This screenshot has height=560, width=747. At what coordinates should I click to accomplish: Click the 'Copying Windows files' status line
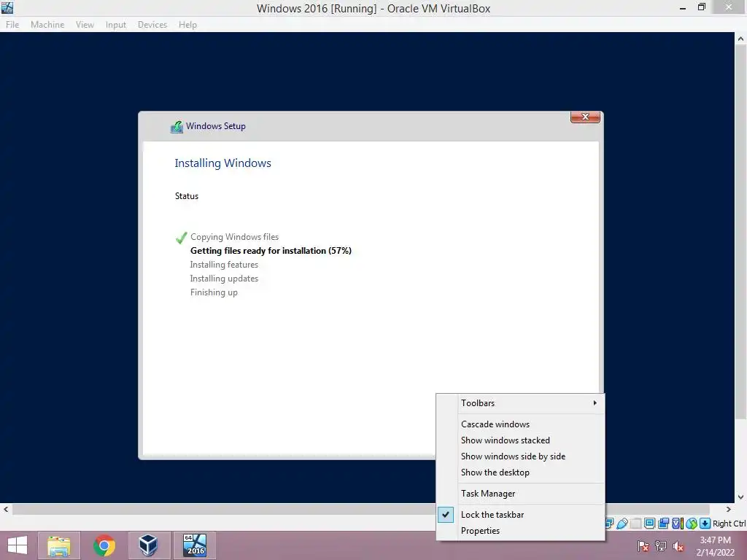[234, 237]
